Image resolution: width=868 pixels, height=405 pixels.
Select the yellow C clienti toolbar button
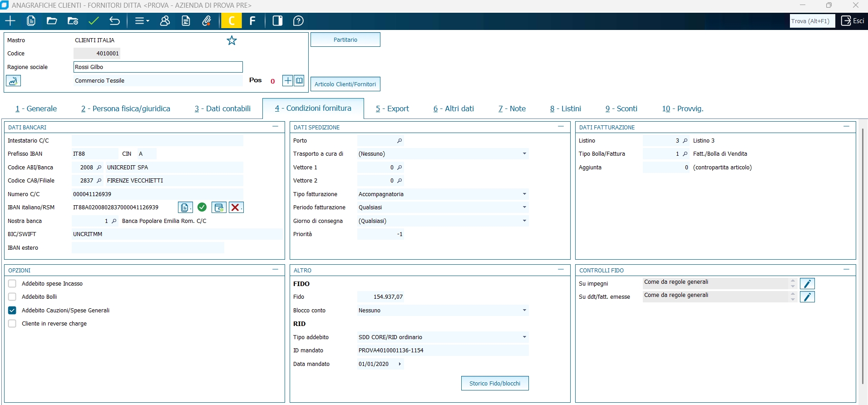[232, 21]
